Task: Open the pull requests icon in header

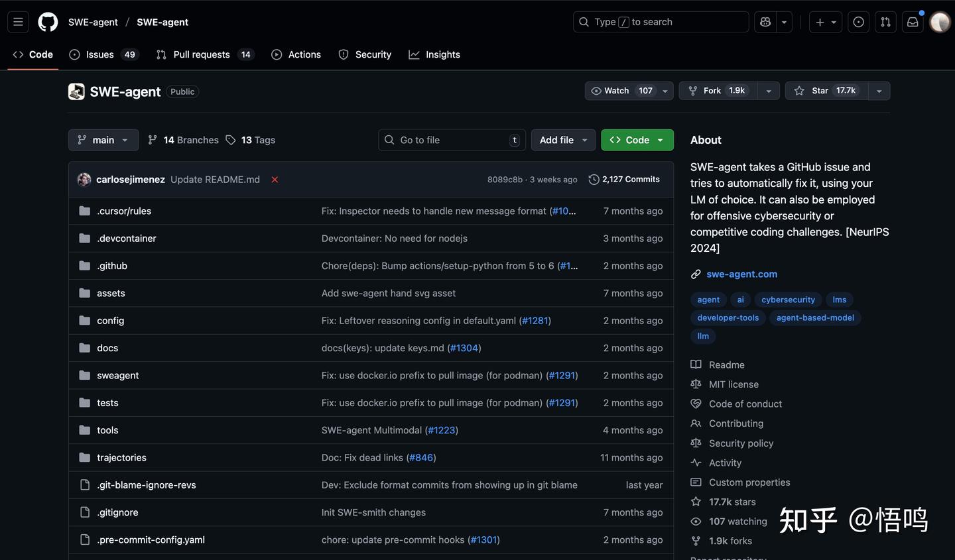Action: tap(885, 22)
